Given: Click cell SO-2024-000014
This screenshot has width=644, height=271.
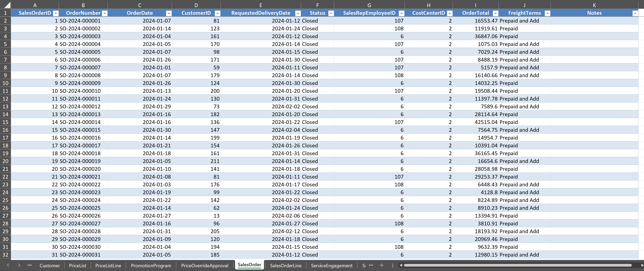Looking at the screenshot, I should click(x=83, y=122).
